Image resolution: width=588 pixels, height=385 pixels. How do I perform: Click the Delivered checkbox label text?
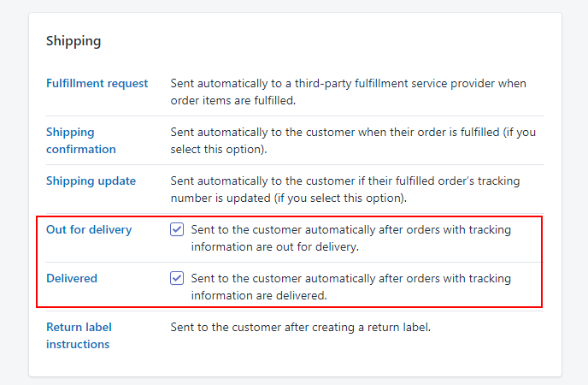(351, 287)
